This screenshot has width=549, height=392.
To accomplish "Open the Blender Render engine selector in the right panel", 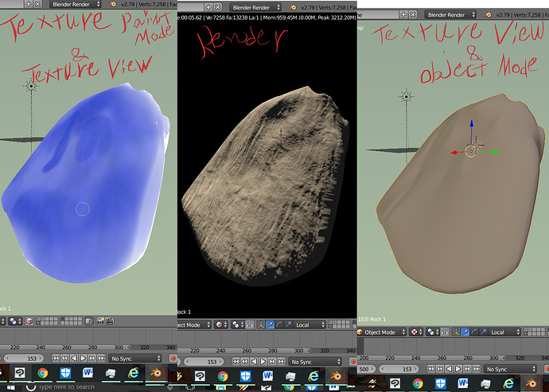I will tap(450, 14).
